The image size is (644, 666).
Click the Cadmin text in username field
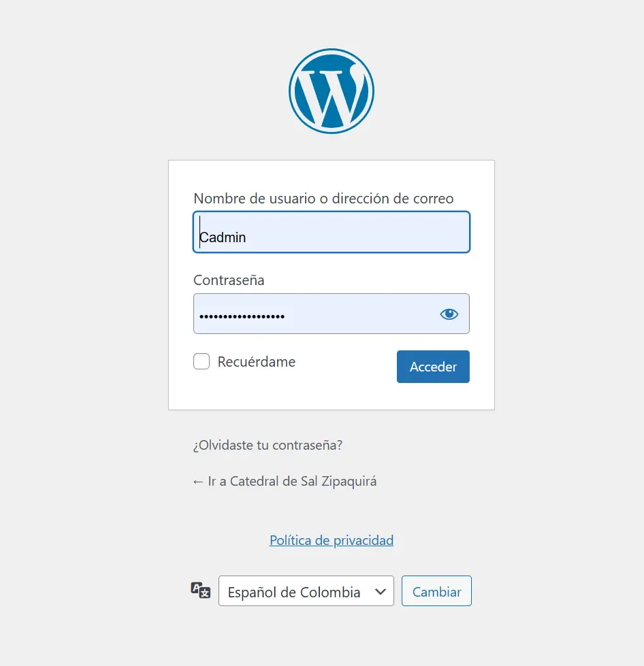click(223, 237)
